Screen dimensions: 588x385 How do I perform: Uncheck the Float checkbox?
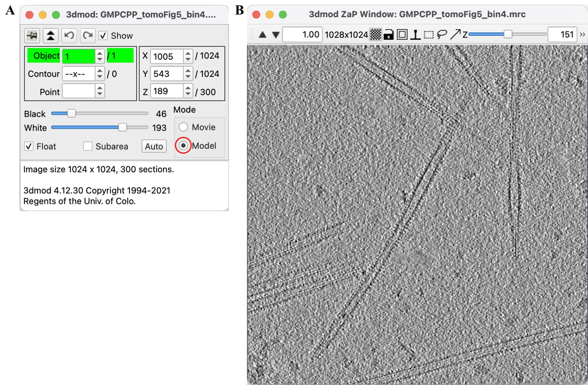pyautogui.click(x=29, y=146)
